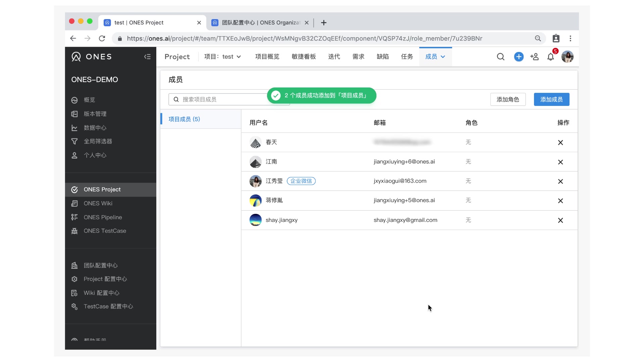The width and height of the screenshot is (644, 362).
Task: Switch to the 敏捷看板 tab
Action: point(304,57)
